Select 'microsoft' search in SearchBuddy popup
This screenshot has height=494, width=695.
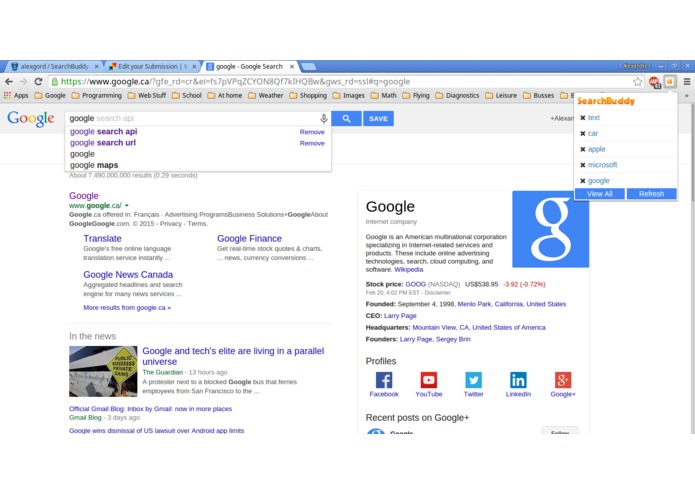coord(602,165)
